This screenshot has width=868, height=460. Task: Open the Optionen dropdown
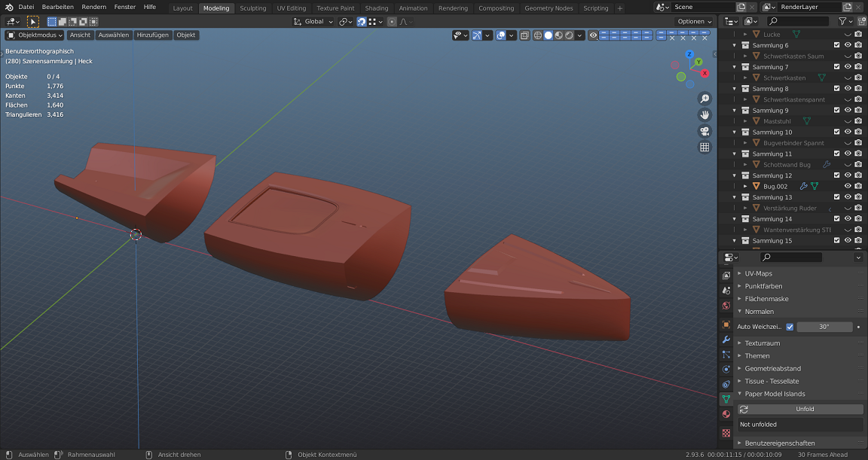pos(695,22)
